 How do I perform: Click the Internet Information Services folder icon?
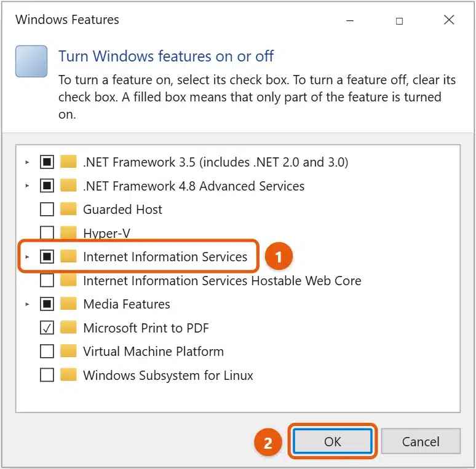point(68,257)
